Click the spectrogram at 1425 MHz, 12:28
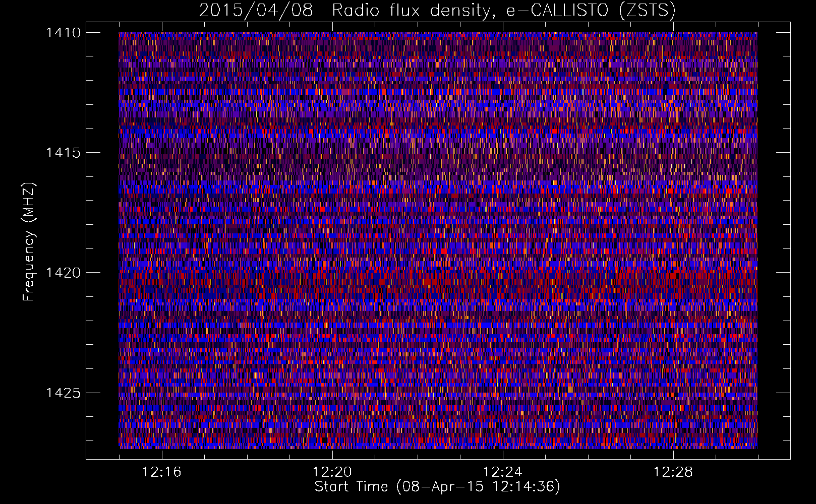Viewport: 816px width, 504px height. click(x=673, y=393)
